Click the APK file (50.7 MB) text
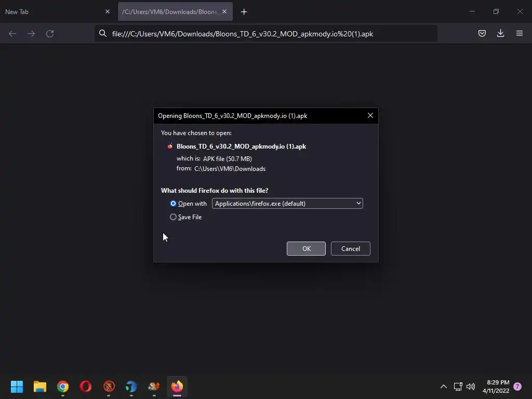Image resolution: width=532 pixels, height=399 pixels. pyautogui.click(x=228, y=158)
